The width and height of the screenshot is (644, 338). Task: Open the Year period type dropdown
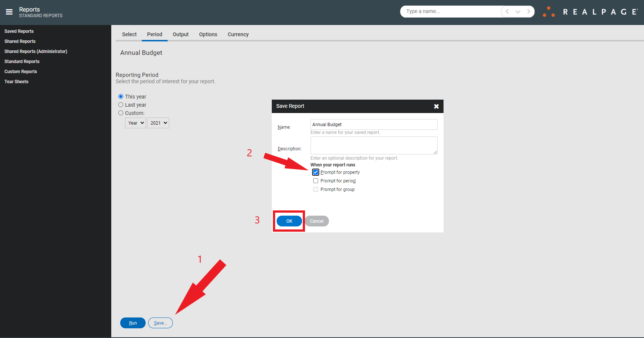(x=136, y=123)
